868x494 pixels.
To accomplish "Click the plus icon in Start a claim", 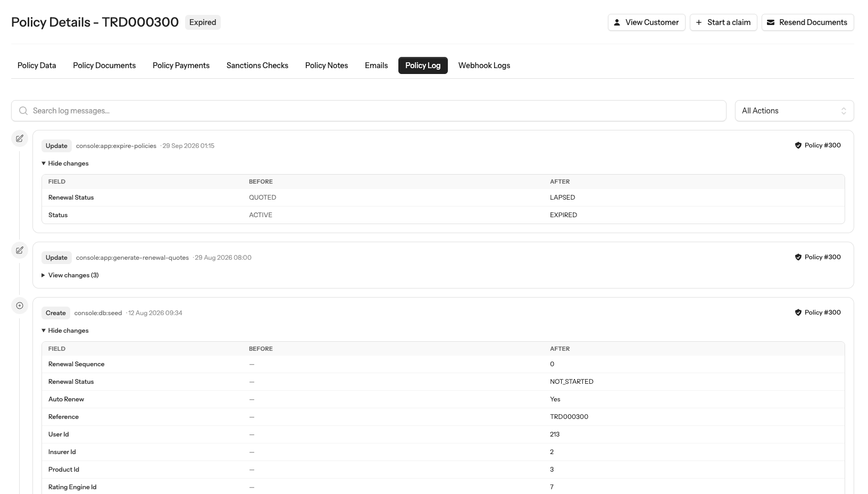I will [x=699, y=22].
